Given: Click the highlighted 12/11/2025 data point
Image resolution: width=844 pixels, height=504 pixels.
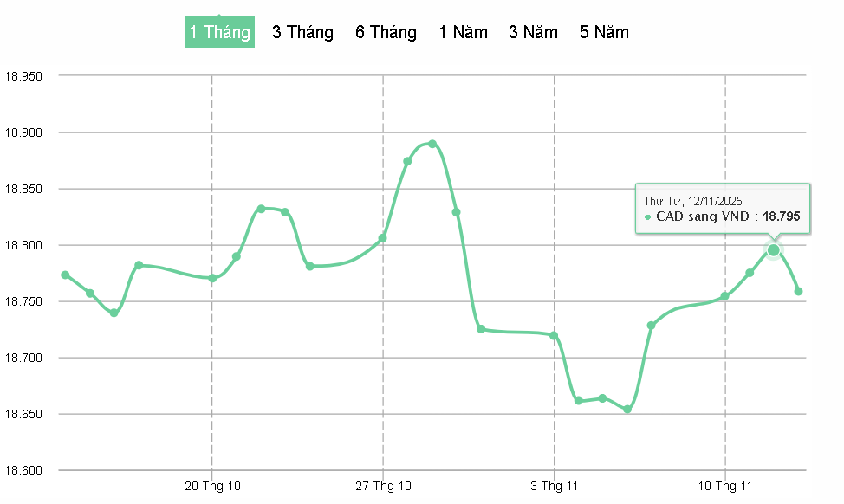Looking at the screenshot, I should [x=774, y=250].
